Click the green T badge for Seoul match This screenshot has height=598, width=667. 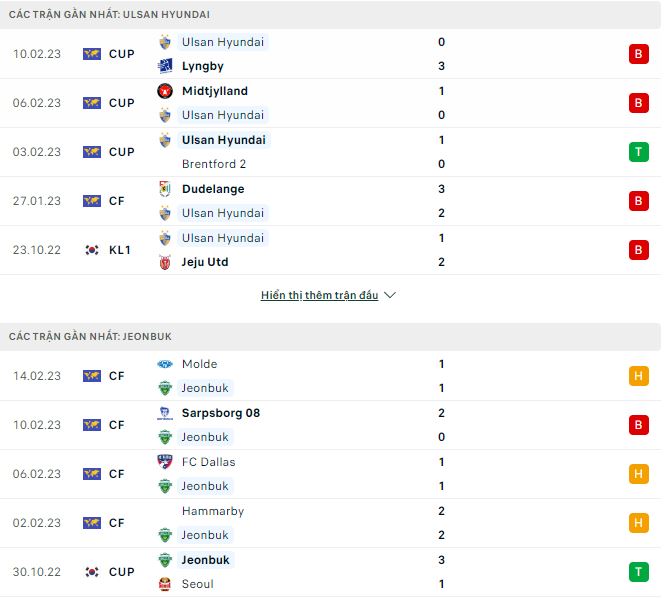tap(639, 572)
